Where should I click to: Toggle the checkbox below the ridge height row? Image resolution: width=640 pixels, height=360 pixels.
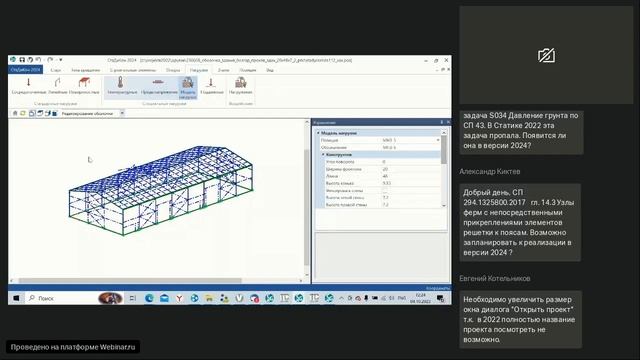click(x=385, y=191)
